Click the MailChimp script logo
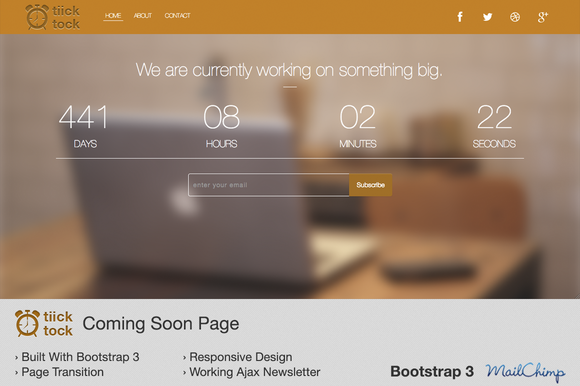The image size is (580, 386). (x=525, y=372)
